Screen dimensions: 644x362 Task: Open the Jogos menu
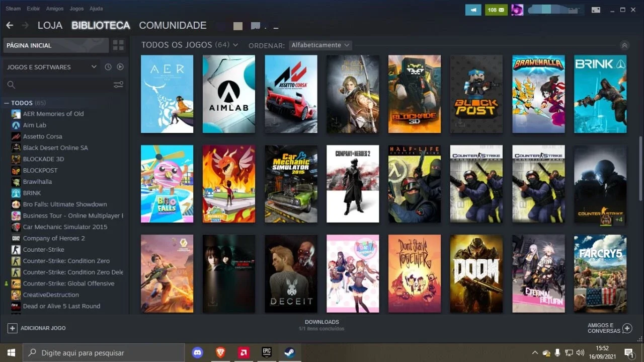tap(76, 9)
